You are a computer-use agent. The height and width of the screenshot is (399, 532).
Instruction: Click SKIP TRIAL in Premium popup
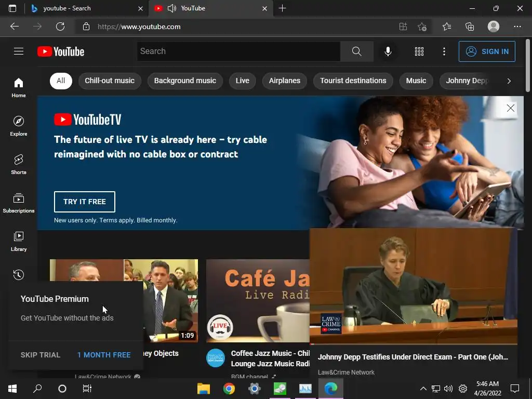pos(41,355)
